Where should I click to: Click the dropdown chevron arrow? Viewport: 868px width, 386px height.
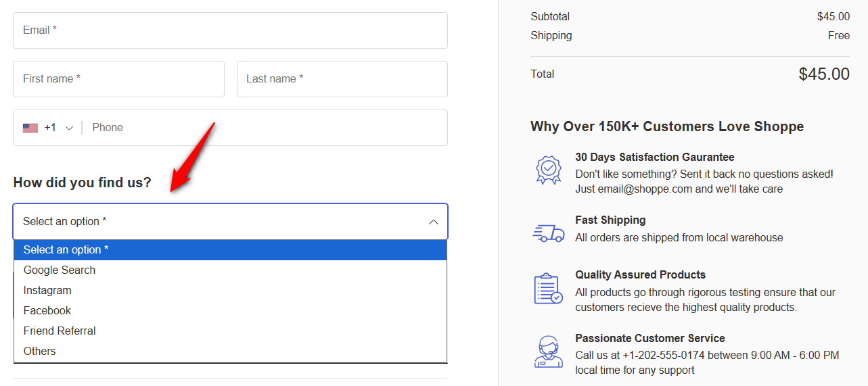coord(434,222)
